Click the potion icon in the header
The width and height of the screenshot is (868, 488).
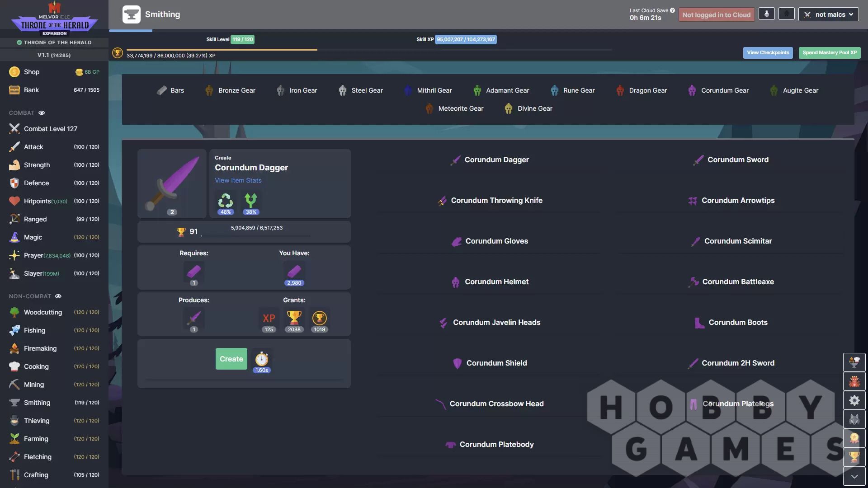coord(766,14)
